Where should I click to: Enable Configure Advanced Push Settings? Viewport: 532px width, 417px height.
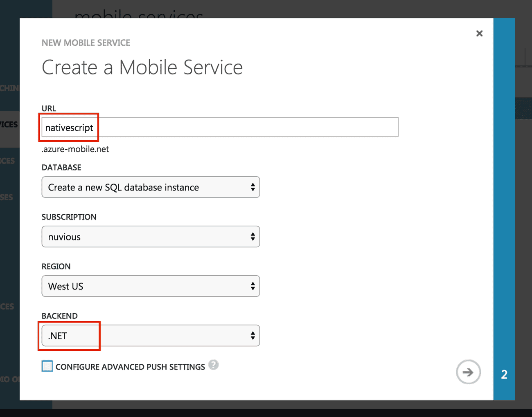tap(47, 366)
